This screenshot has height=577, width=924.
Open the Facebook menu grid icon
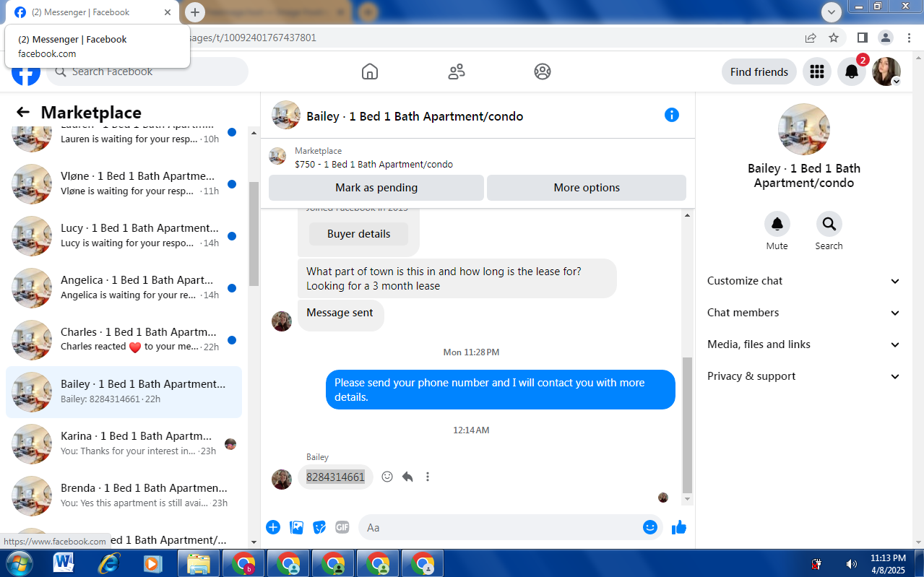[817, 71]
